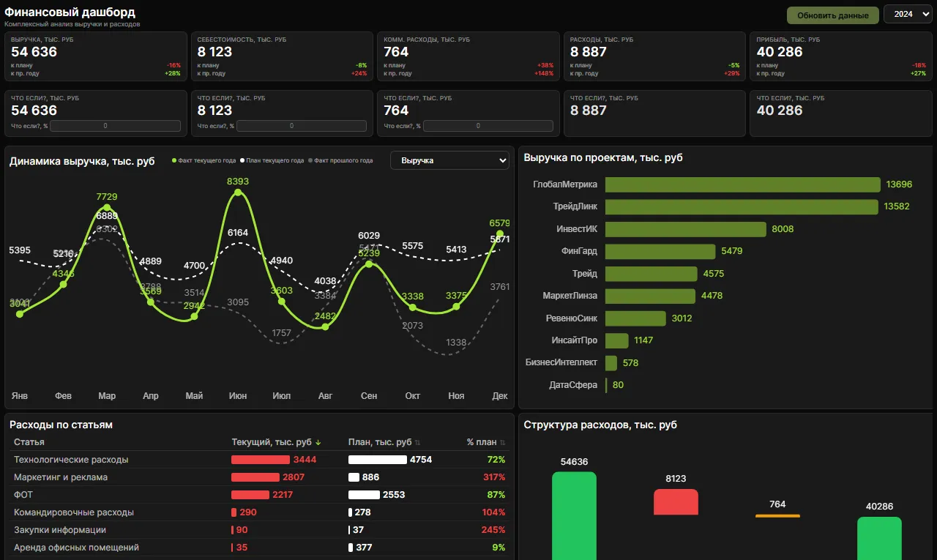The image size is (937, 560).
Task: Click the Статья column header
Action: [29, 442]
